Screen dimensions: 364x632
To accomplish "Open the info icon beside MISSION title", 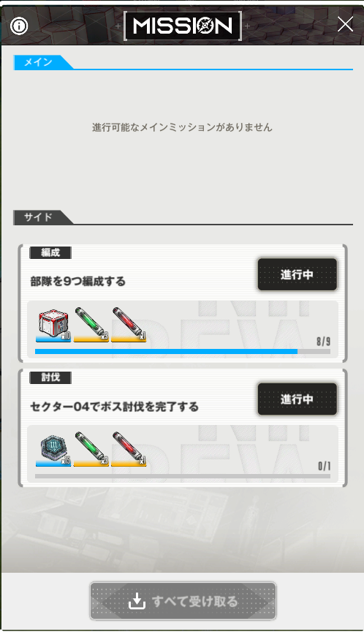I will [x=19, y=26].
